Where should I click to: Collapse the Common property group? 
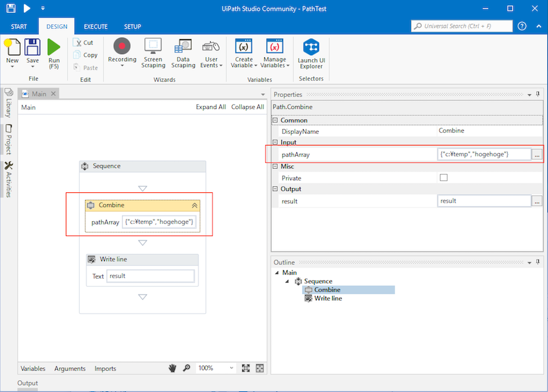click(275, 120)
